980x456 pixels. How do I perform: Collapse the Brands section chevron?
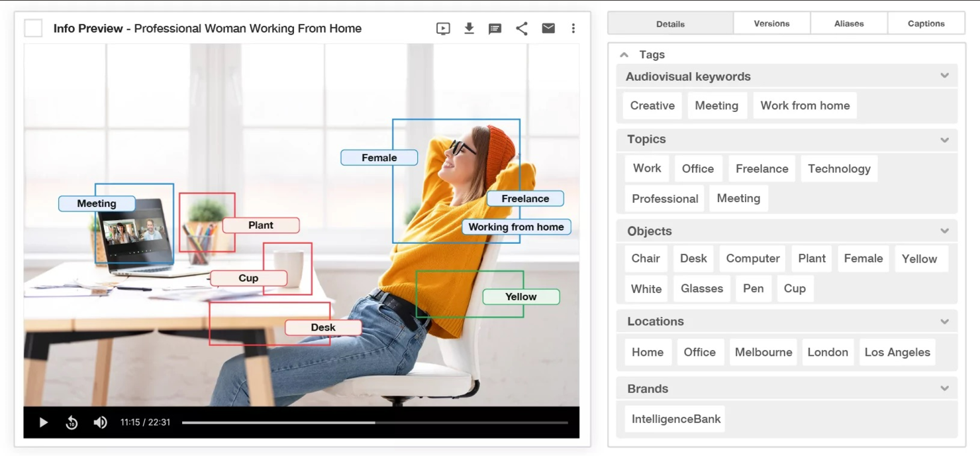click(944, 388)
